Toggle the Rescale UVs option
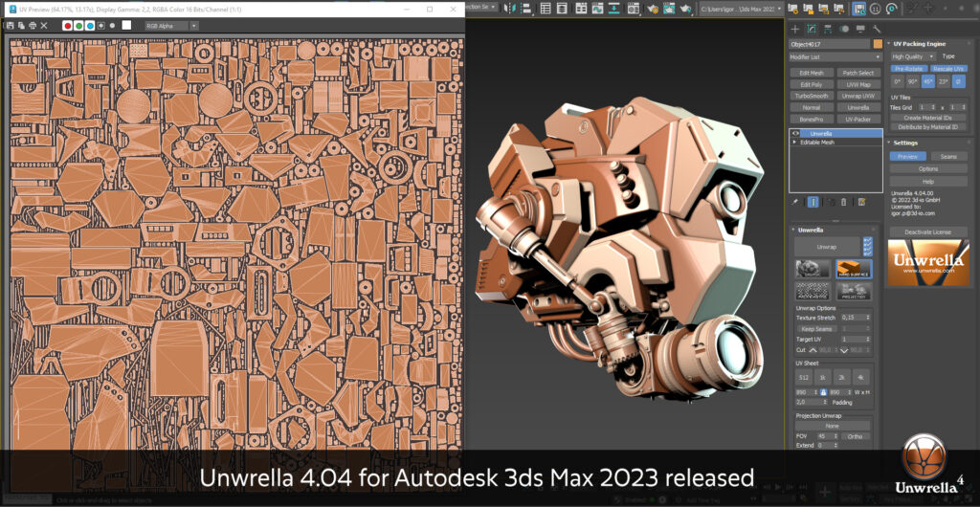 point(948,69)
